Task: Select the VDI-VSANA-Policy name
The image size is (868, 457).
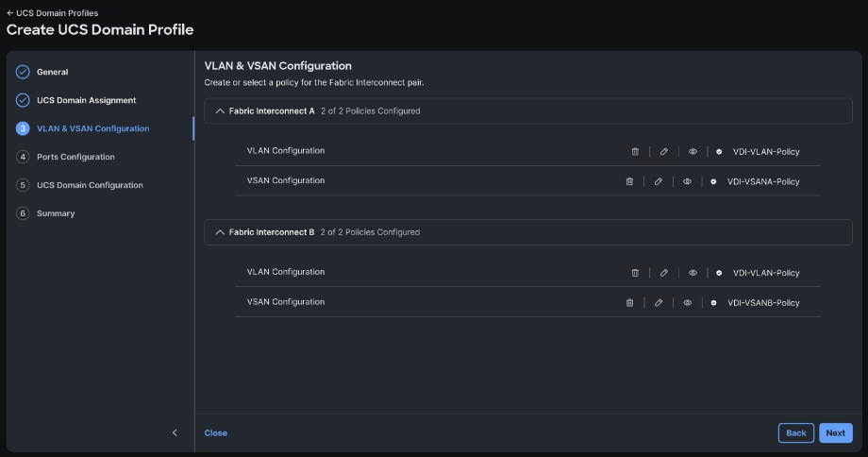Action: [763, 181]
